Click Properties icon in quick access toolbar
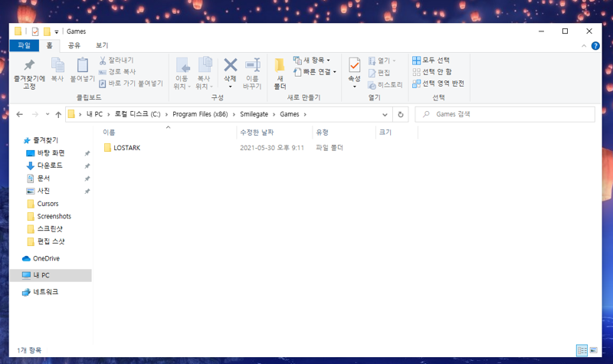Screen dimensions: 613x364 (35, 31)
